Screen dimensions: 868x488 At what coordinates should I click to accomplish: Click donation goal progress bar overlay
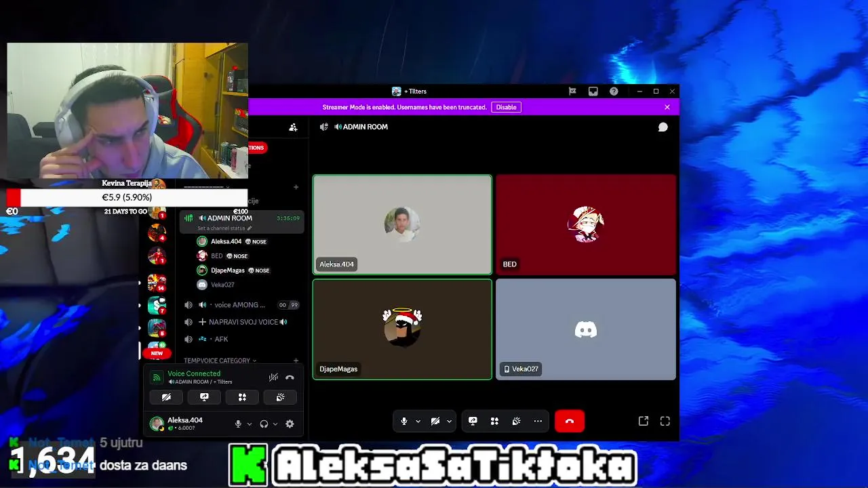coord(127,197)
